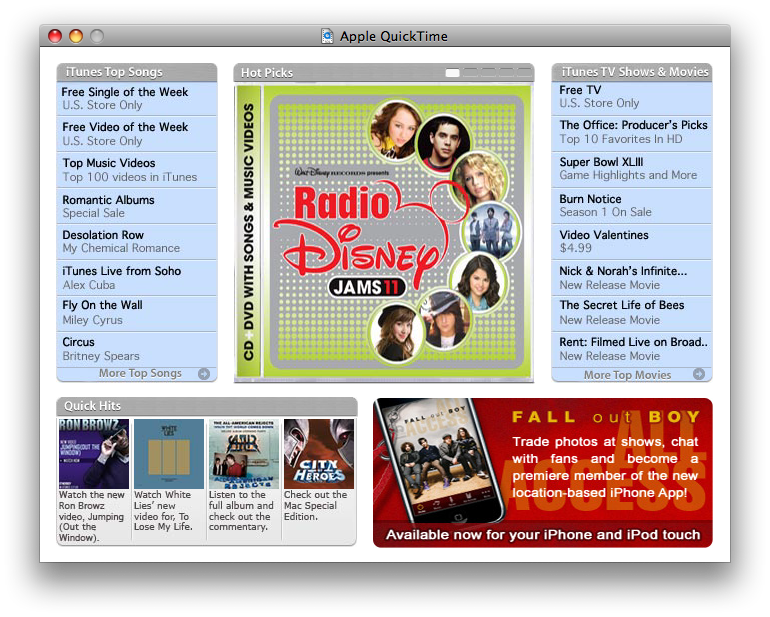
Task: Open Circus by Britney Spears
Action: point(137,349)
